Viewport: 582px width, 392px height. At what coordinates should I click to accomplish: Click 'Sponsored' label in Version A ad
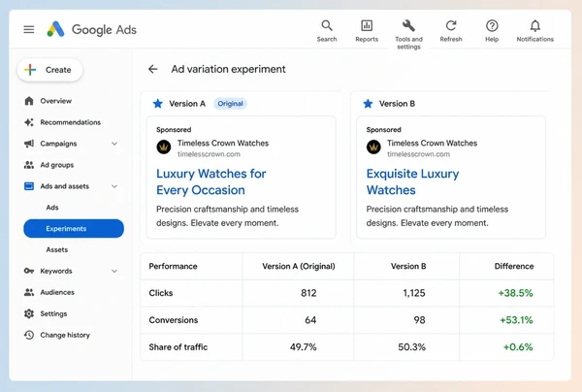174,130
